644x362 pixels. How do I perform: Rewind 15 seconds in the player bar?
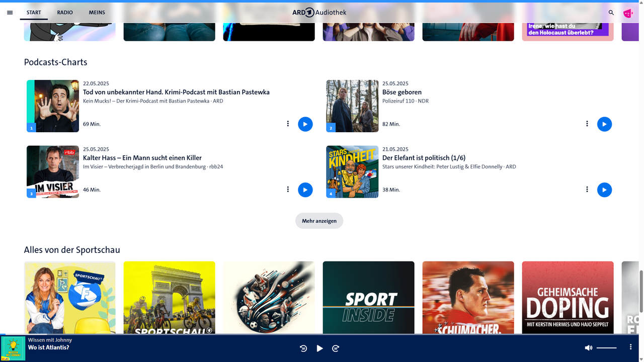pos(303,348)
